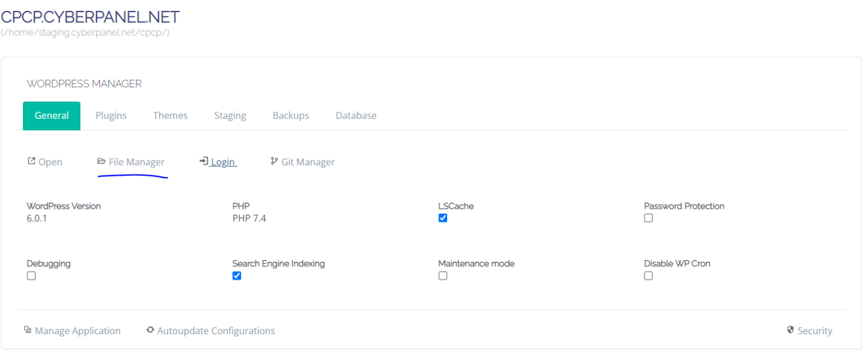The image size is (868, 356).
Task: Click the CPCP.CYBERPANEL.NET heading
Action: 90,16
